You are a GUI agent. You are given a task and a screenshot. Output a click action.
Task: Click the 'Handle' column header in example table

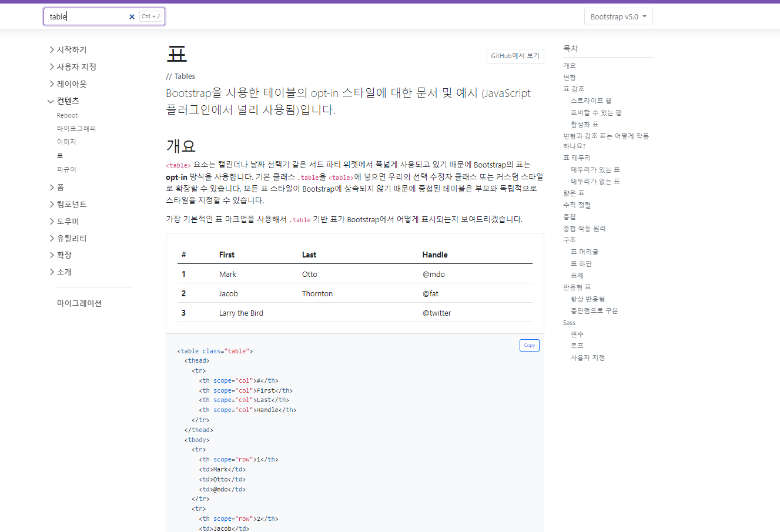pyautogui.click(x=435, y=255)
